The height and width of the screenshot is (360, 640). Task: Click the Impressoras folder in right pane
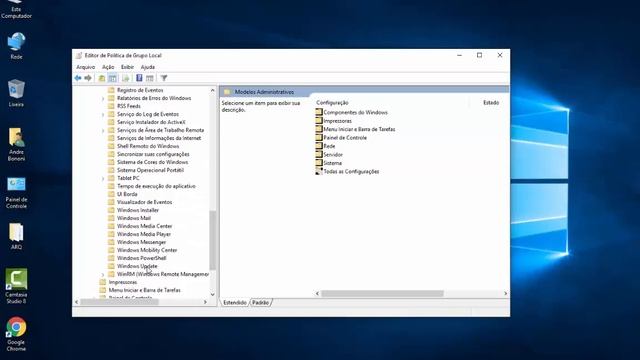click(x=333, y=121)
